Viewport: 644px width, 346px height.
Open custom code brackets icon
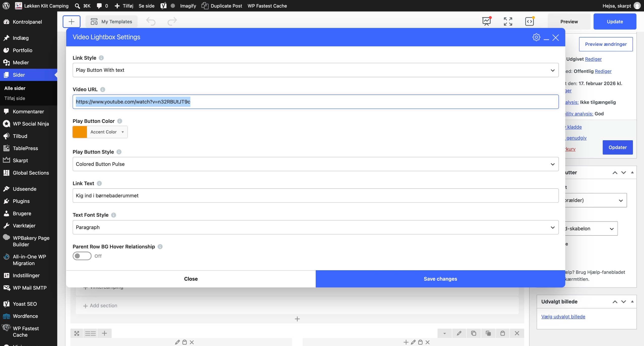point(530,22)
